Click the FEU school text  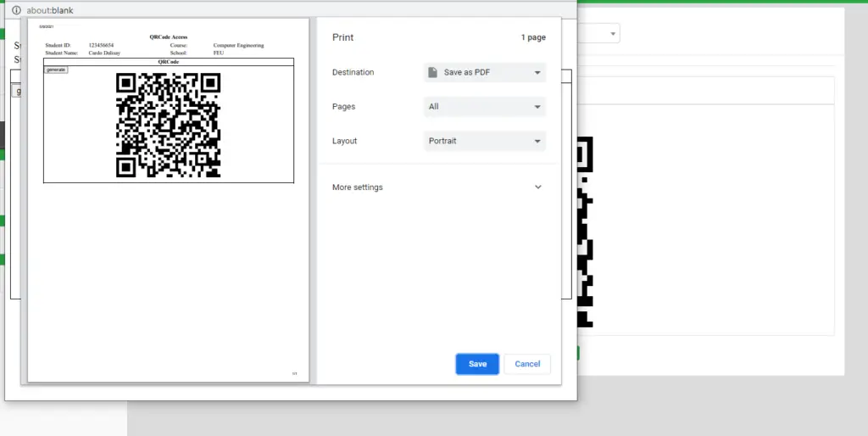[219, 53]
